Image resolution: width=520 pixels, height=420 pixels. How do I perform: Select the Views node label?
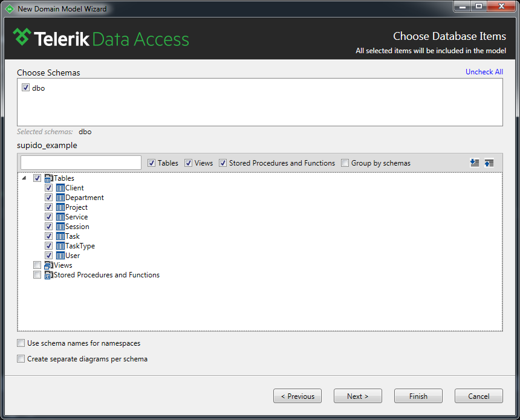(x=63, y=265)
